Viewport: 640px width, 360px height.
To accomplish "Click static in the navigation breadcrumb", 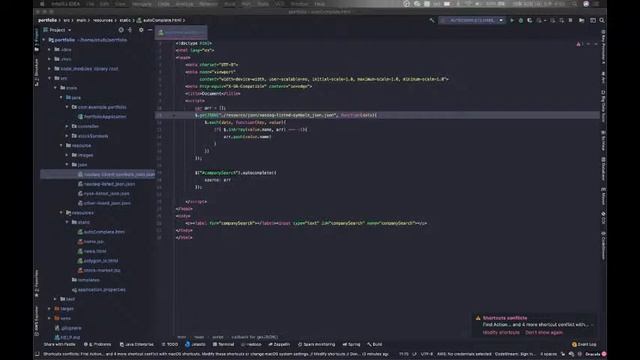I will (125, 20).
